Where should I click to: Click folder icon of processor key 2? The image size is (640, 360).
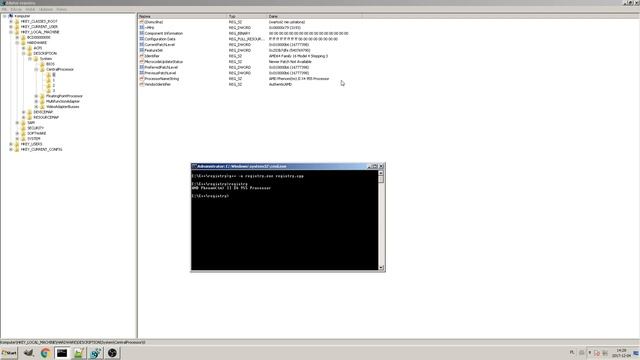tap(49, 86)
